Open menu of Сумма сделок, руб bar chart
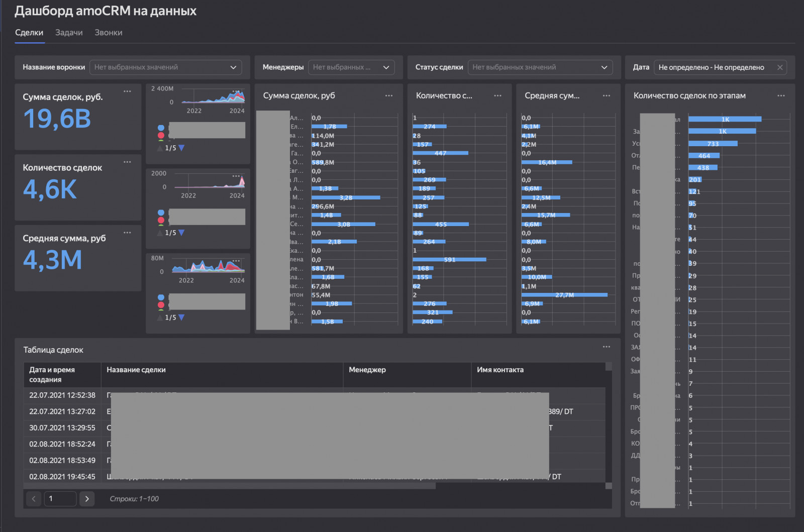 (389, 95)
